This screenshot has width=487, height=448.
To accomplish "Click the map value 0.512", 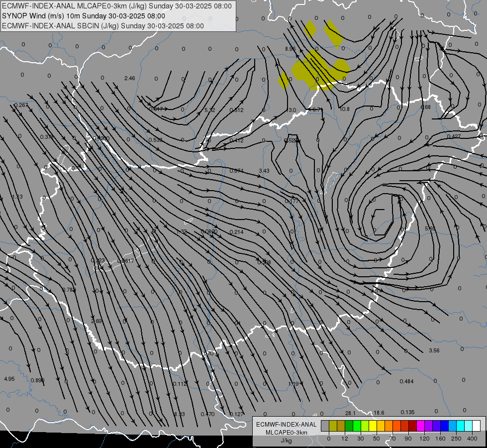I will pos(237,110).
